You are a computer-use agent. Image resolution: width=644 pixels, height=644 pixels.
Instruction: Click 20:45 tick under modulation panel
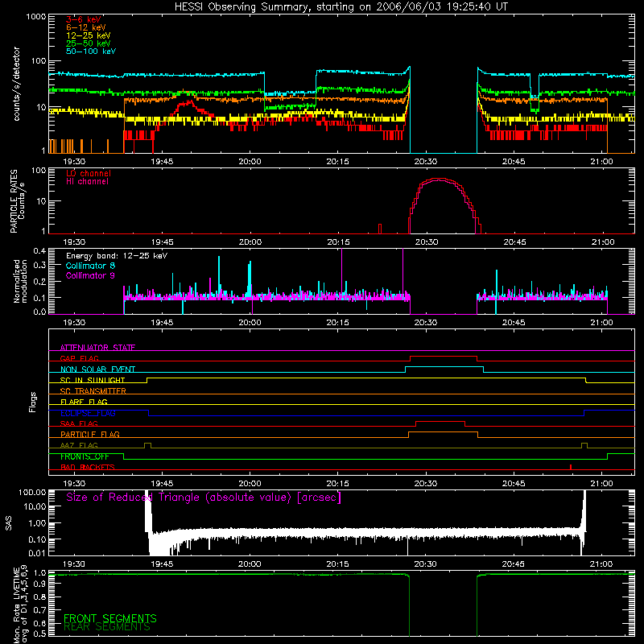514,323
